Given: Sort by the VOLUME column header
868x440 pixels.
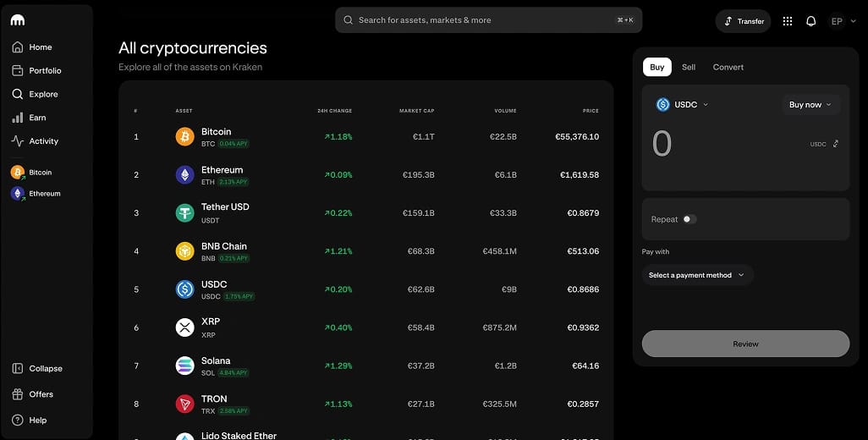Looking at the screenshot, I should [505, 111].
